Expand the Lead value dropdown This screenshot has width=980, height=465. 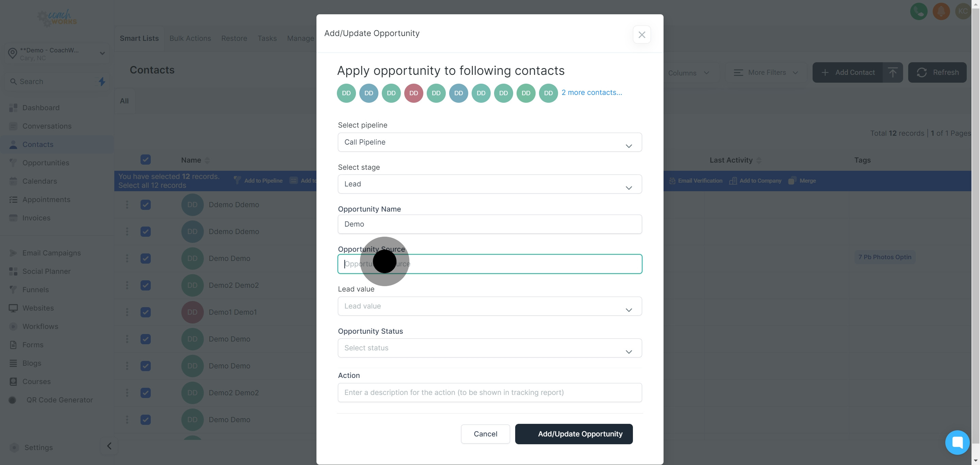(x=490, y=306)
